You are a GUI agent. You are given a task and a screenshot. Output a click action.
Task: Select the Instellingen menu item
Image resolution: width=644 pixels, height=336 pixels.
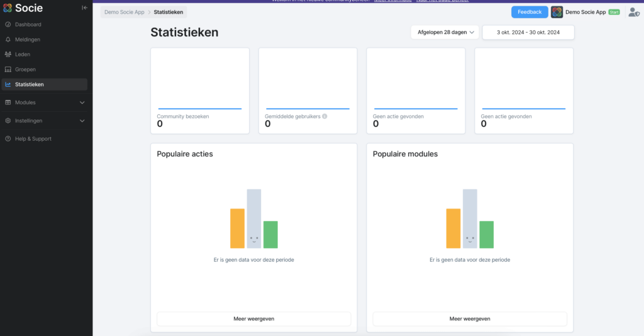click(x=29, y=121)
